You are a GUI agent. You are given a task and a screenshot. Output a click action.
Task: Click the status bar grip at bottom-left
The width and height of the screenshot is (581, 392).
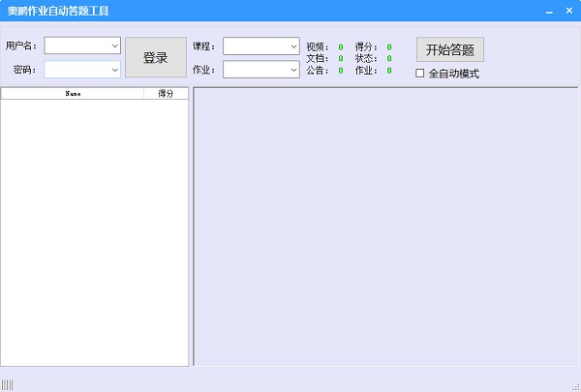click(8, 384)
